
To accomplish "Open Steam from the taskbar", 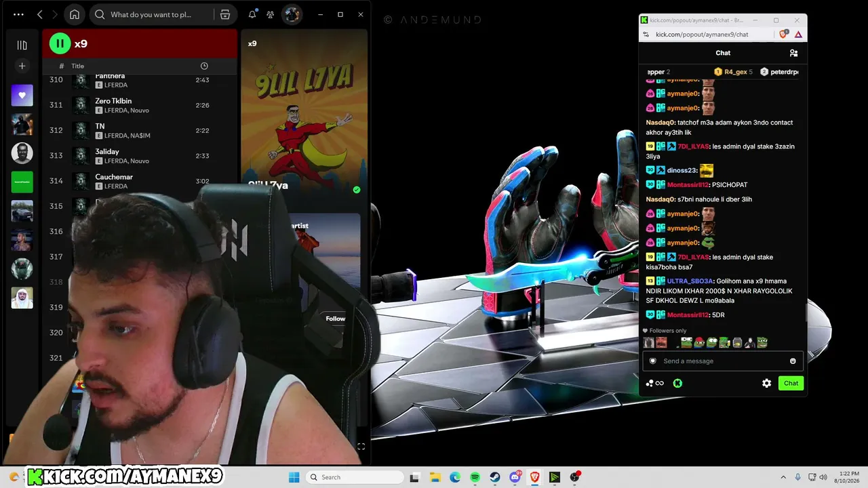I will [x=495, y=477].
